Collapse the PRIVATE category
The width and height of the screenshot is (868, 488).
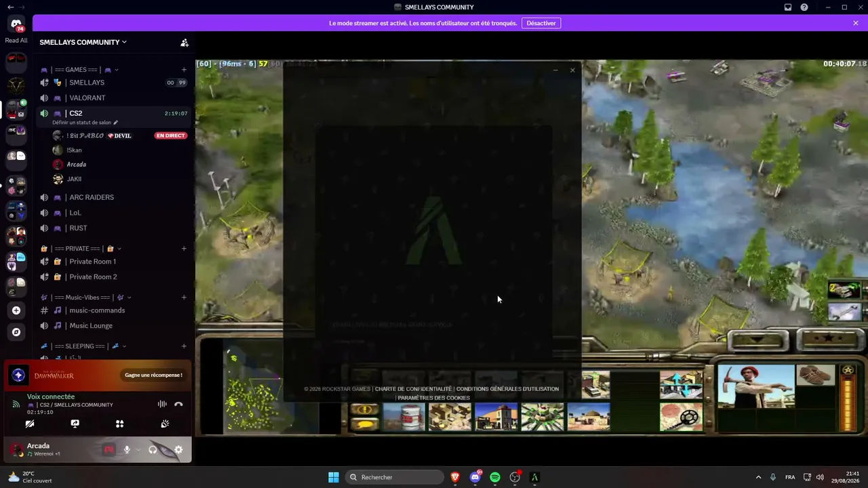pos(81,249)
